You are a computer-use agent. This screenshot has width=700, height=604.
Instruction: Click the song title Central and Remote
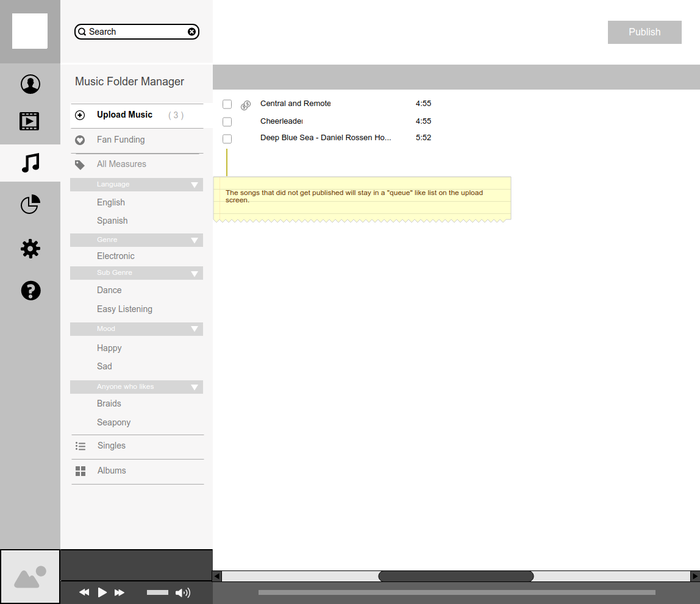pyautogui.click(x=296, y=104)
